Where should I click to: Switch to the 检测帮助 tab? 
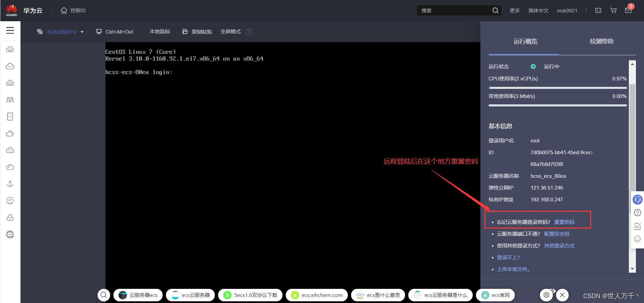(601, 41)
